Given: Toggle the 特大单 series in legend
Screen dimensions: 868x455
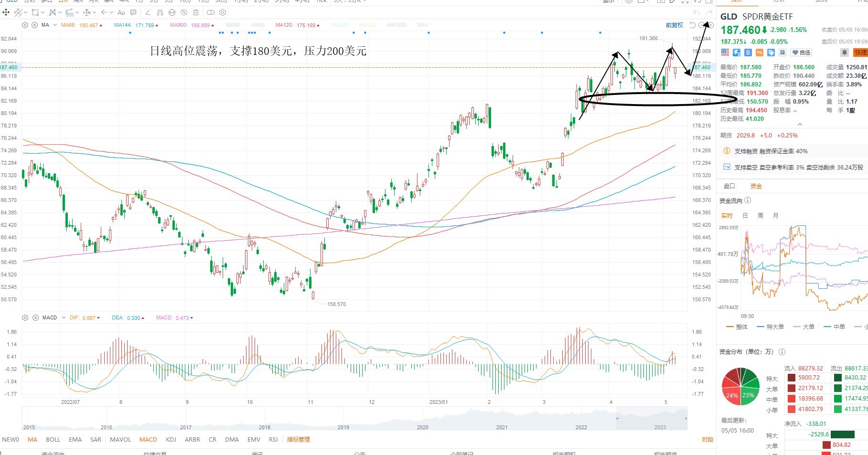Looking at the screenshot, I should (771, 327).
